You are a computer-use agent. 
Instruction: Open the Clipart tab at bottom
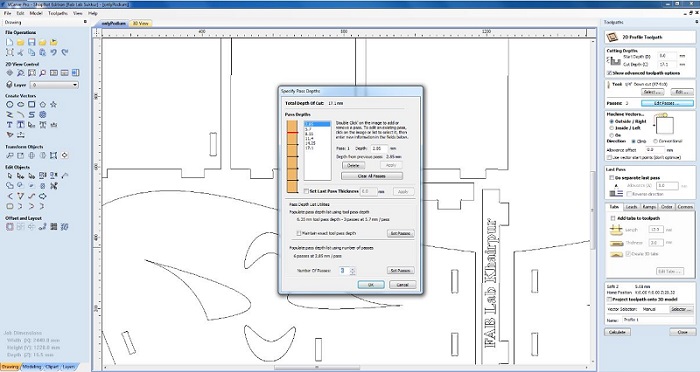(51, 367)
